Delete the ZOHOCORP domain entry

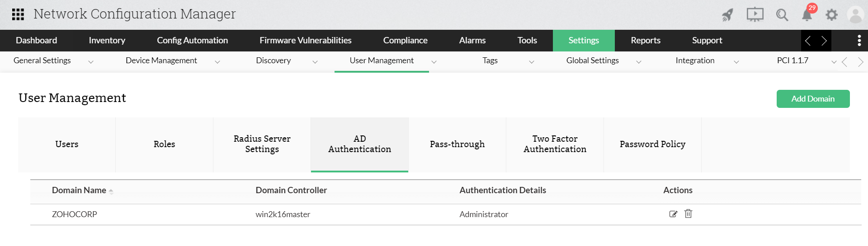coord(688,214)
